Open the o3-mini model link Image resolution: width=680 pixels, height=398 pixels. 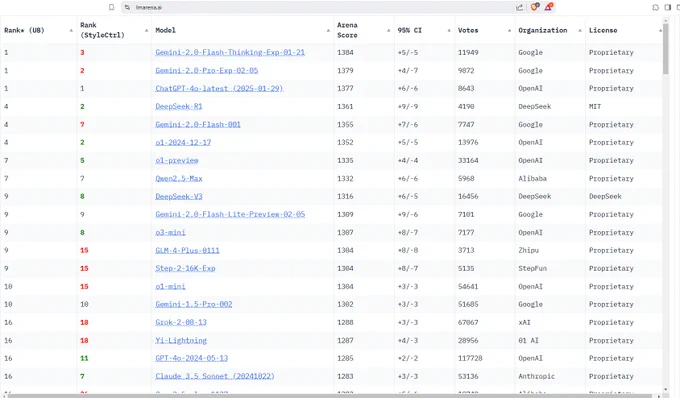pyautogui.click(x=170, y=233)
